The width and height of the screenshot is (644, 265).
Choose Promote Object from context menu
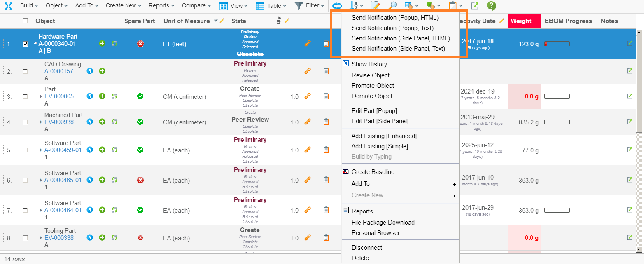pos(373,86)
